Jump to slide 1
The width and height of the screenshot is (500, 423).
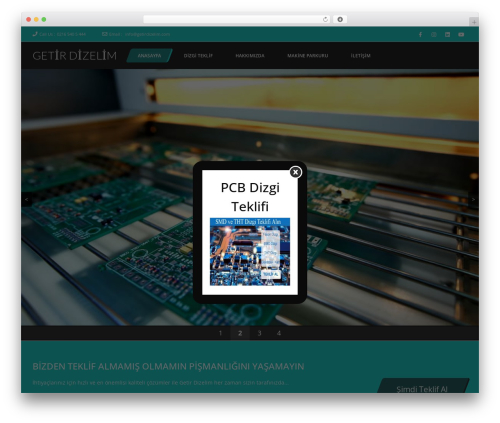point(220,333)
